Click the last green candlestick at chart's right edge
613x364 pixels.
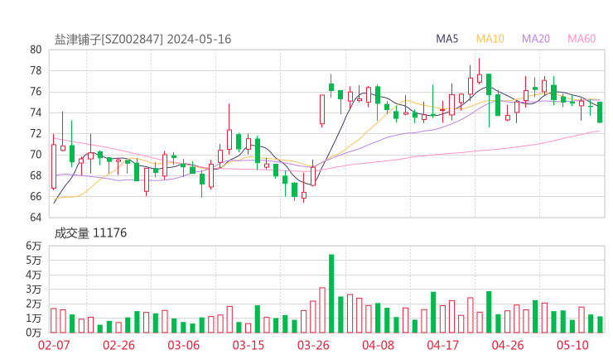(x=600, y=112)
